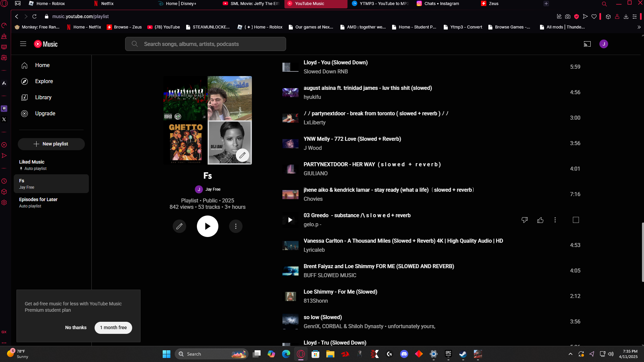Open Discord from the taskbar
Viewport: 644px width, 362px height.
[404, 354]
